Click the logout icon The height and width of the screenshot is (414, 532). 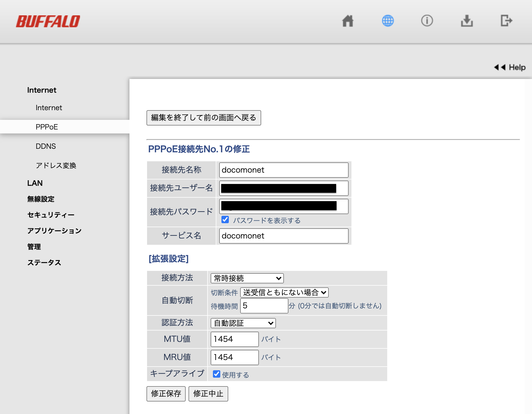[506, 21]
